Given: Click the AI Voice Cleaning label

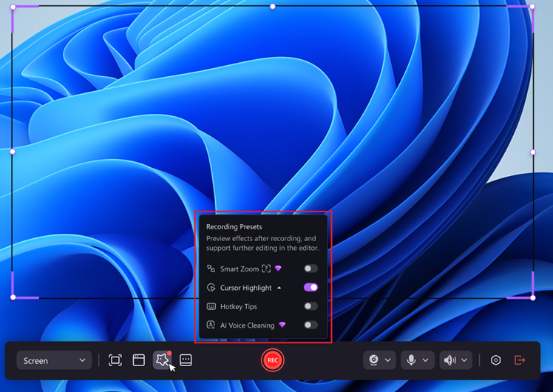Looking at the screenshot, I should pyautogui.click(x=247, y=325).
